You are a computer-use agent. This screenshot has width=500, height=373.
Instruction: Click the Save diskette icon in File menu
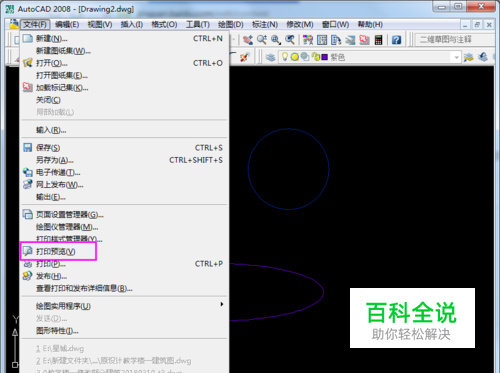(27, 148)
